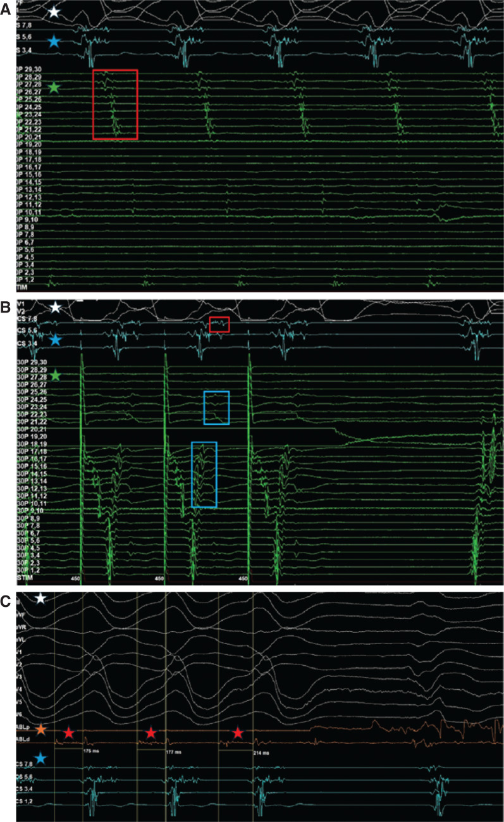
Task: Select channel '30P 4,5' in panel B
Action: pyautogui.click(x=28, y=548)
